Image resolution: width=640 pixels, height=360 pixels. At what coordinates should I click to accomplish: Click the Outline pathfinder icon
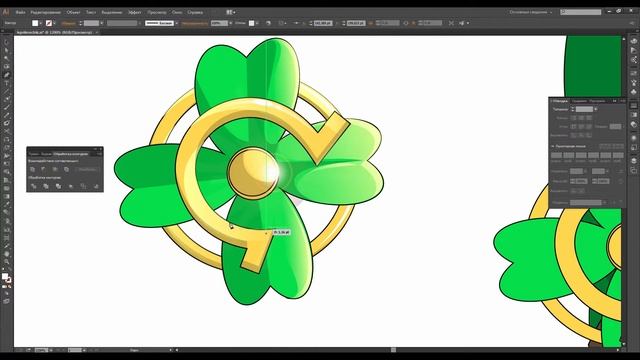click(83, 186)
